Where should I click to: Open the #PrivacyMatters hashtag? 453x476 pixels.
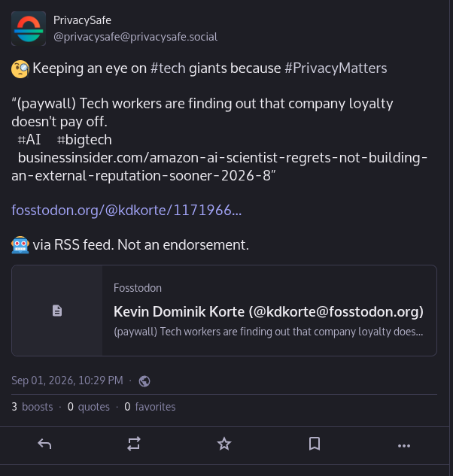click(336, 68)
